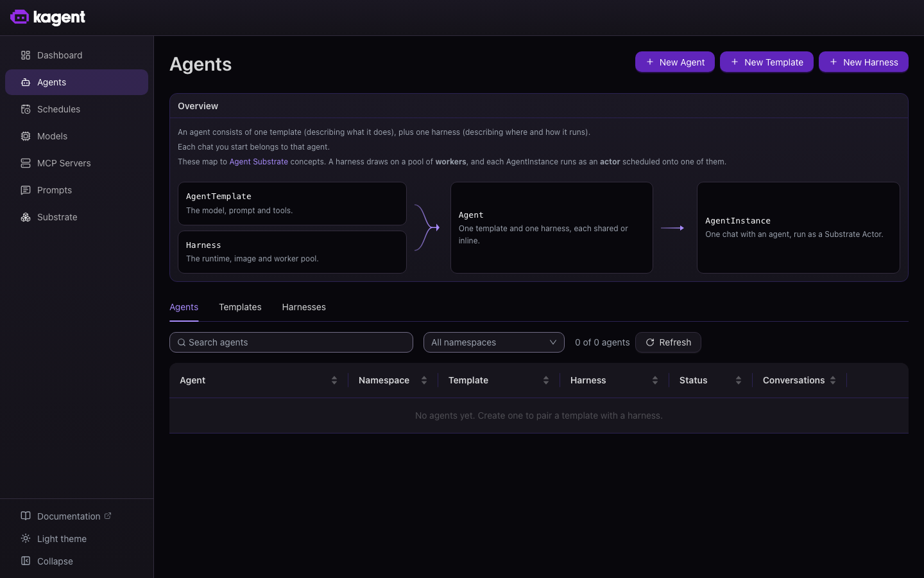Open the Models chip icon

26,136
